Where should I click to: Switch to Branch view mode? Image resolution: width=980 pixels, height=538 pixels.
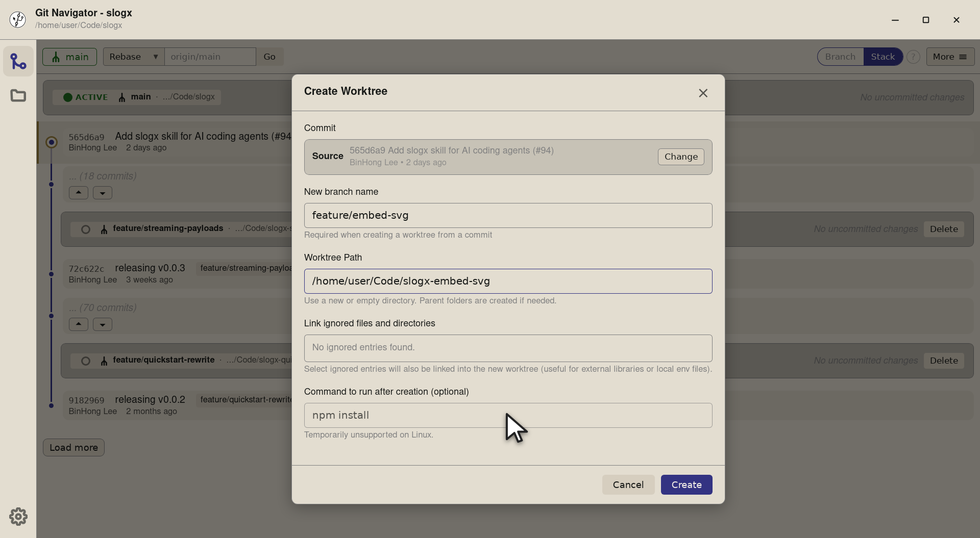click(840, 57)
